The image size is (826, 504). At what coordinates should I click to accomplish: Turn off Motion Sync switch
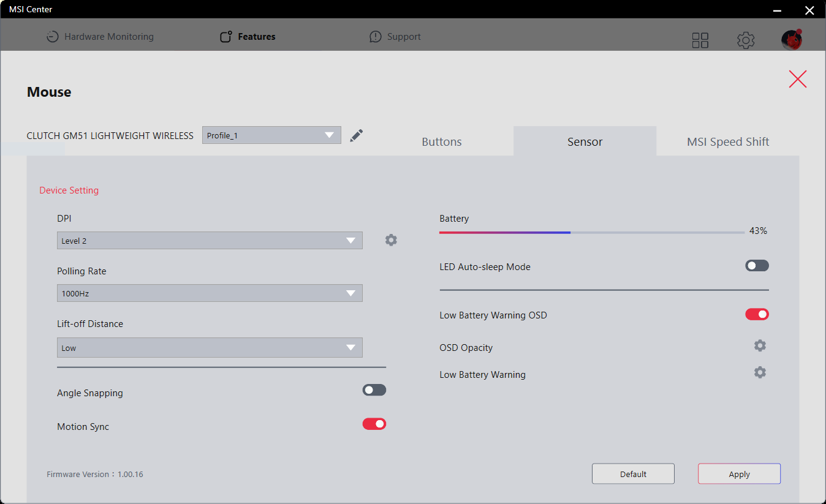tap(374, 424)
